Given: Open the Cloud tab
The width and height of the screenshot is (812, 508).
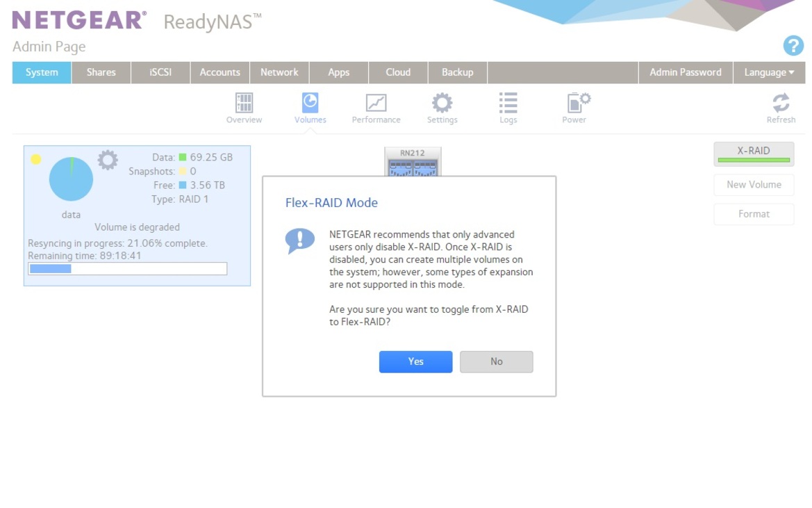Looking at the screenshot, I should point(398,72).
